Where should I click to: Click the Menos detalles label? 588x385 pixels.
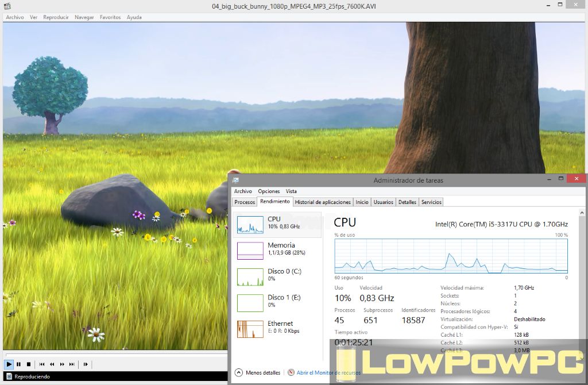click(263, 372)
